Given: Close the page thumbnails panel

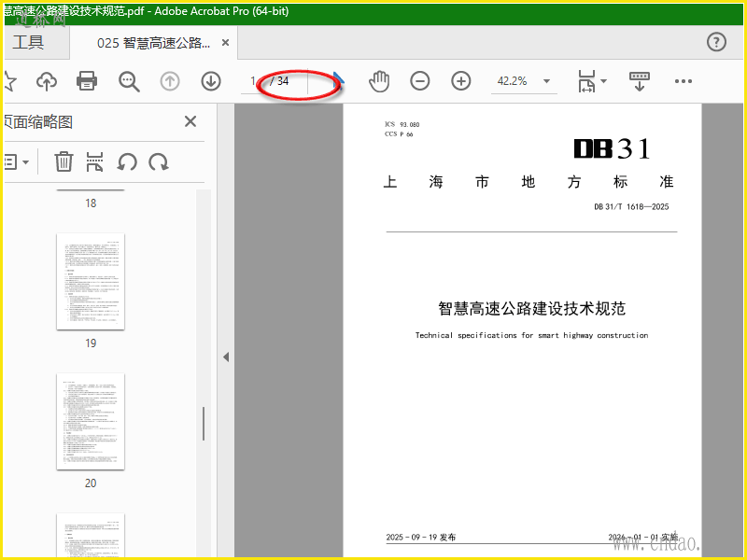Looking at the screenshot, I should [190, 121].
